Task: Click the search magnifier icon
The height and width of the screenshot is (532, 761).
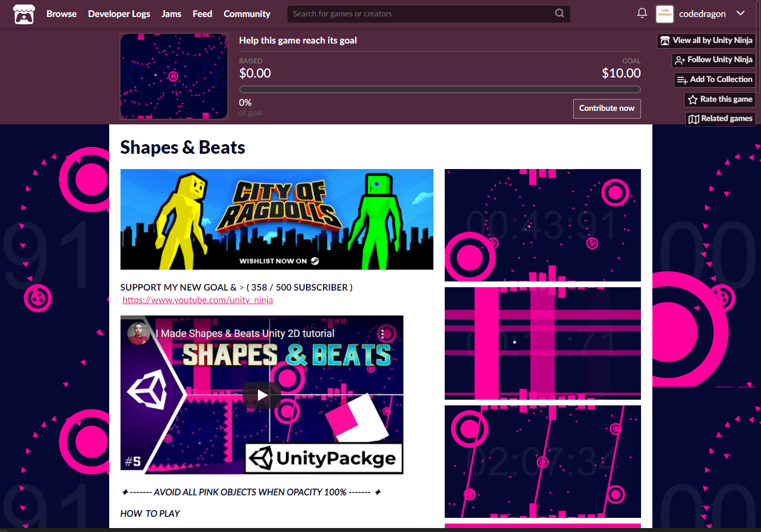Action: click(x=560, y=13)
